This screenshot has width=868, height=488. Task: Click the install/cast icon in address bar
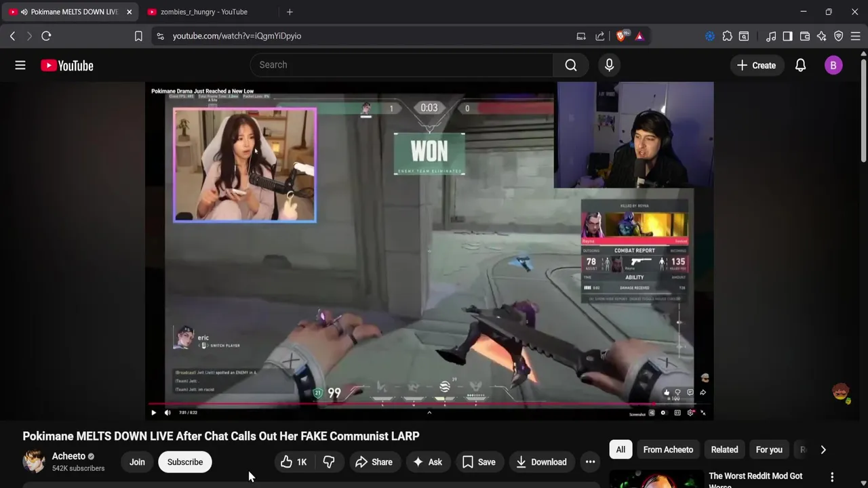(x=581, y=36)
